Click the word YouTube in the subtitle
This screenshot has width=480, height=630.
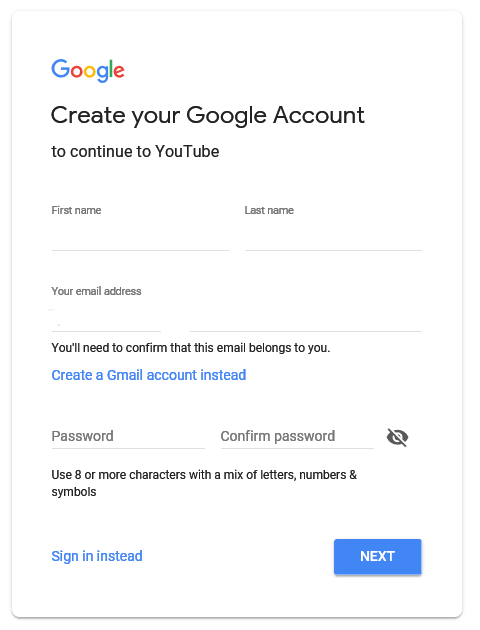click(187, 151)
